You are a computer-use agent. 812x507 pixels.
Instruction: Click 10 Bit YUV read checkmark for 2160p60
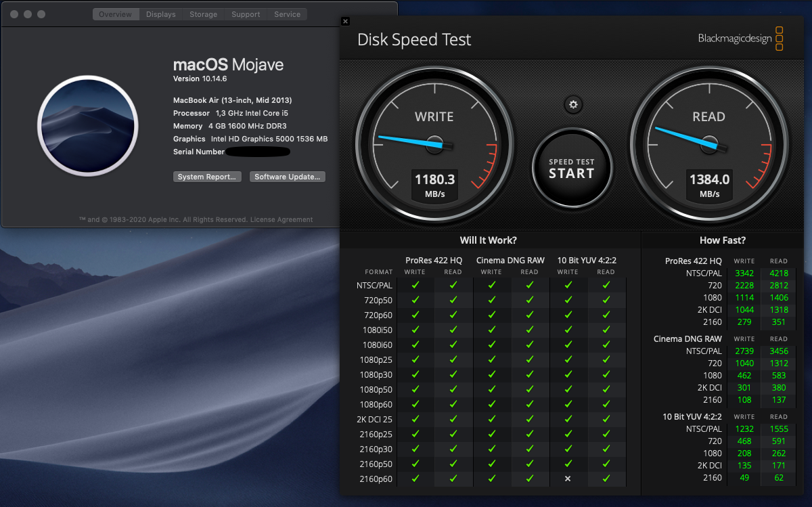(x=606, y=479)
